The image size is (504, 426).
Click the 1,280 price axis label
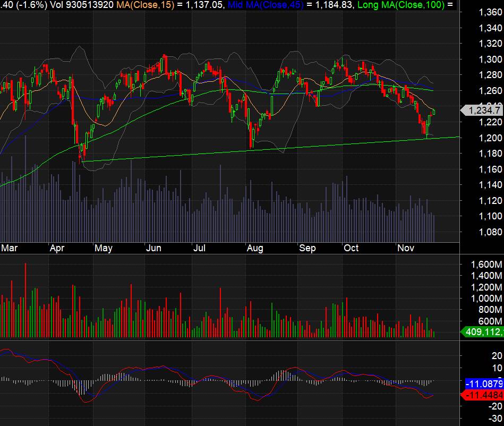(490, 75)
